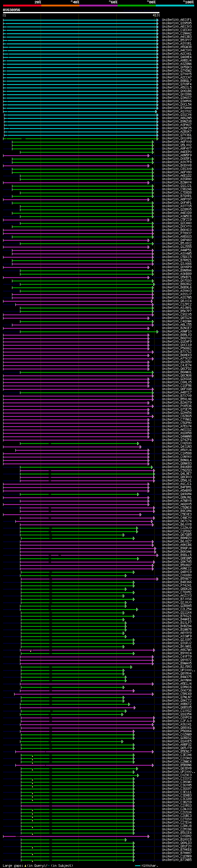Click the green alignment bar for UniRef100_B6AWU1

[87, 372]
